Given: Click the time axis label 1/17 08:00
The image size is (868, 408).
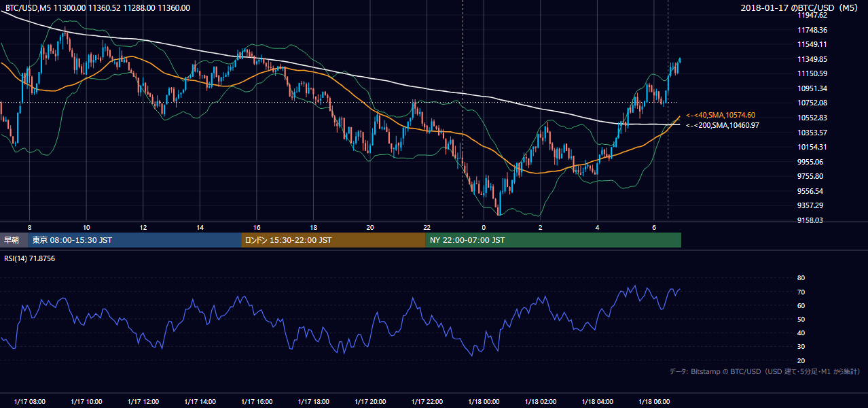Looking at the screenshot, I should point(29,402).
